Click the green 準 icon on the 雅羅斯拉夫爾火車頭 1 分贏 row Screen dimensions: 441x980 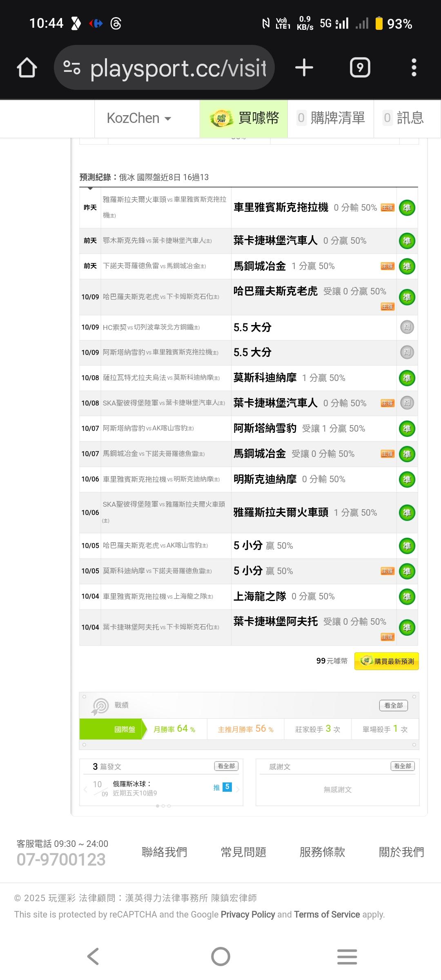point(407,513)
